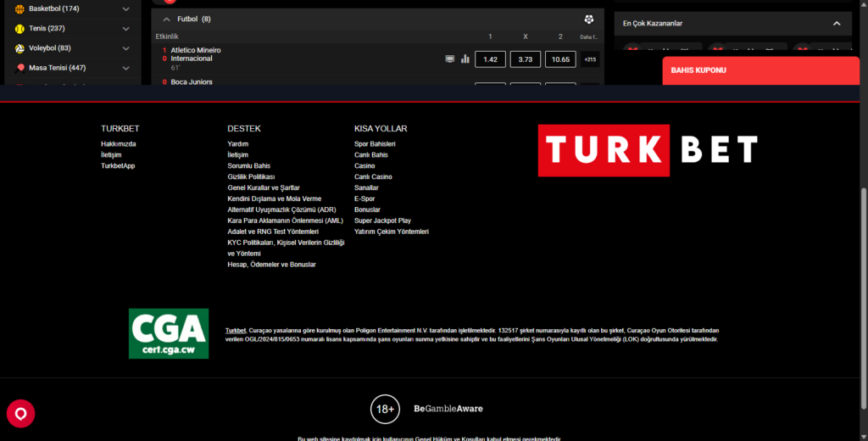
Task: Go to Sorumlu Bahis support link
Action: [248, 166]
